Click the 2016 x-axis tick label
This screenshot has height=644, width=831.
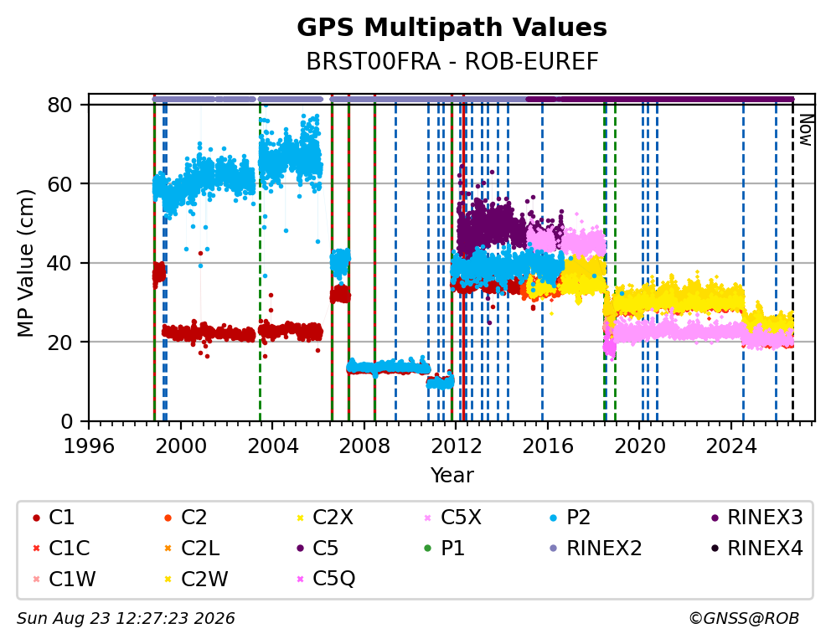point(548,446)
